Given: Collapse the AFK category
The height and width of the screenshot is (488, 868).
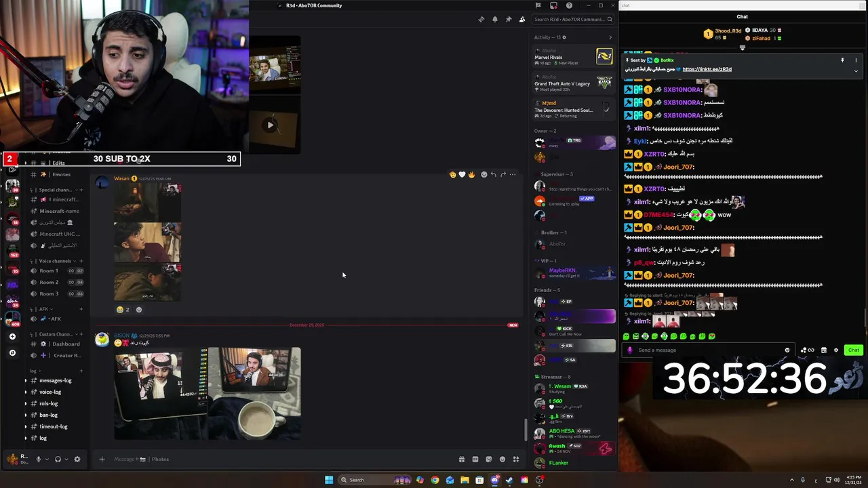Looking at the screenshot, I should tap(41, 309).
